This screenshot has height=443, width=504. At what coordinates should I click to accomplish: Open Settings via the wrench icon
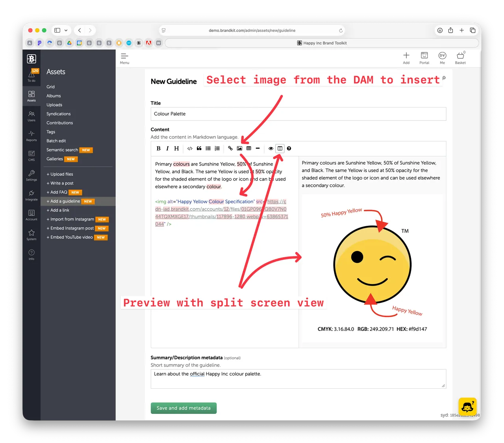coord(31,176)
